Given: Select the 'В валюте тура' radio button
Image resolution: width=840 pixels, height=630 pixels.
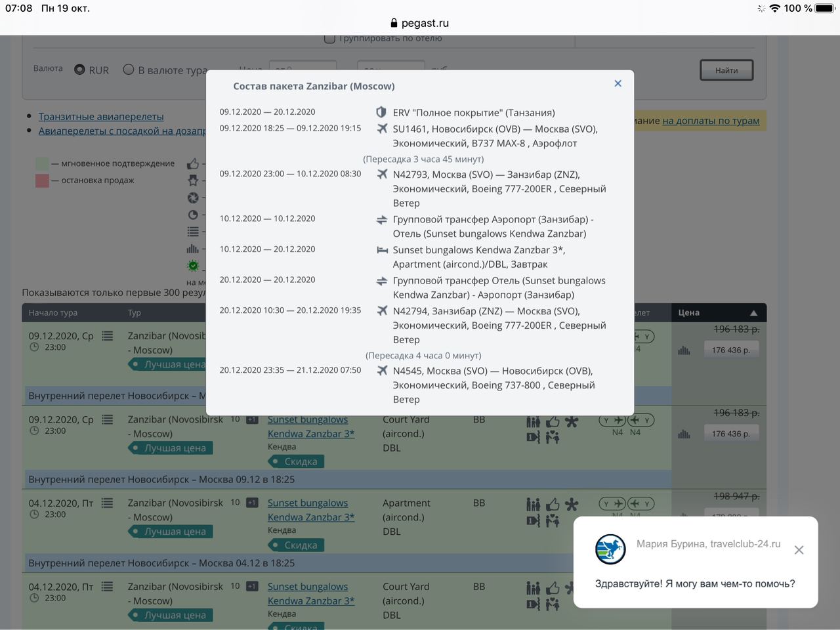Looking at the screenshot, I should (x=129, y=69).
